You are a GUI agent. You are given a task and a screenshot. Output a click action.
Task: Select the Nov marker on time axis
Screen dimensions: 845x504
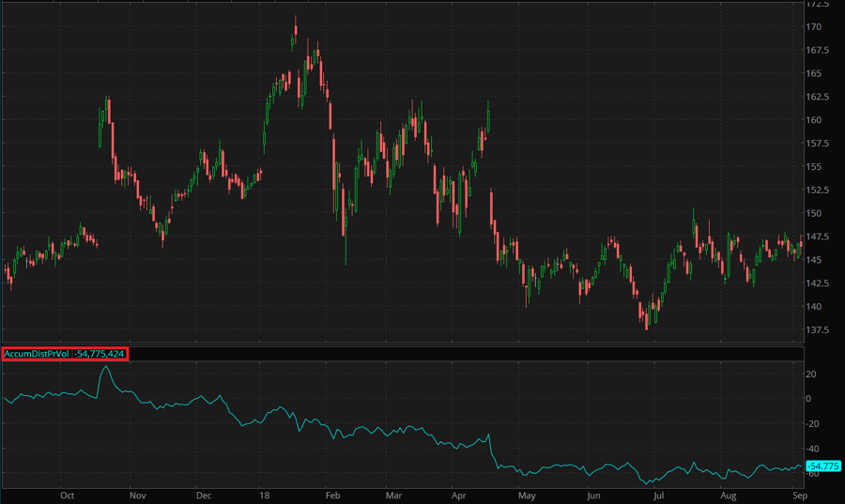[137, 494]
